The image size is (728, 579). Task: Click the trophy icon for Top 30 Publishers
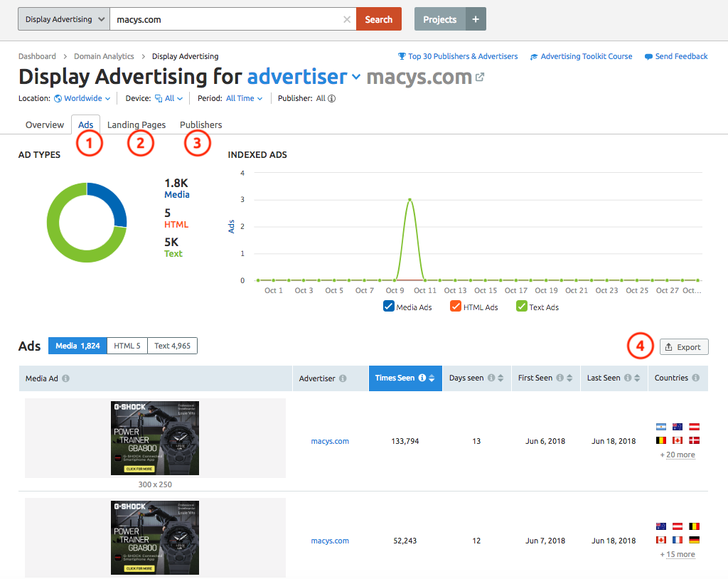pos(402,56)
